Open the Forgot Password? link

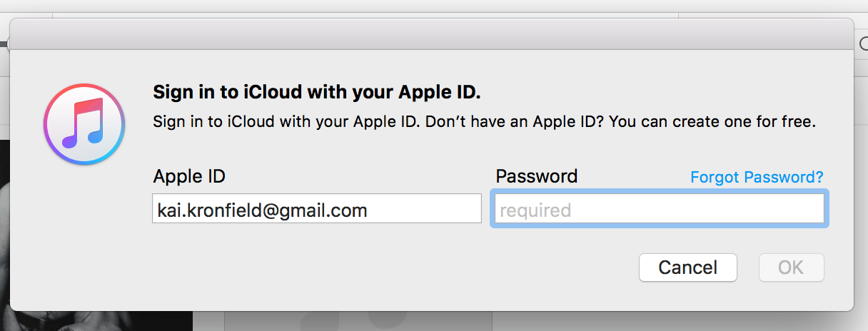(756, 177)
